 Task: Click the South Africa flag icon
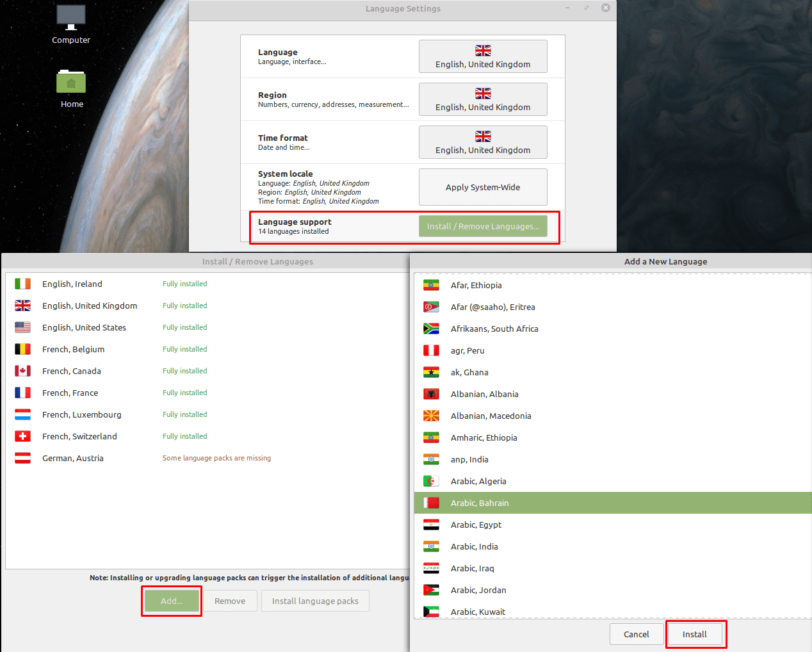[x=432, y=329]
